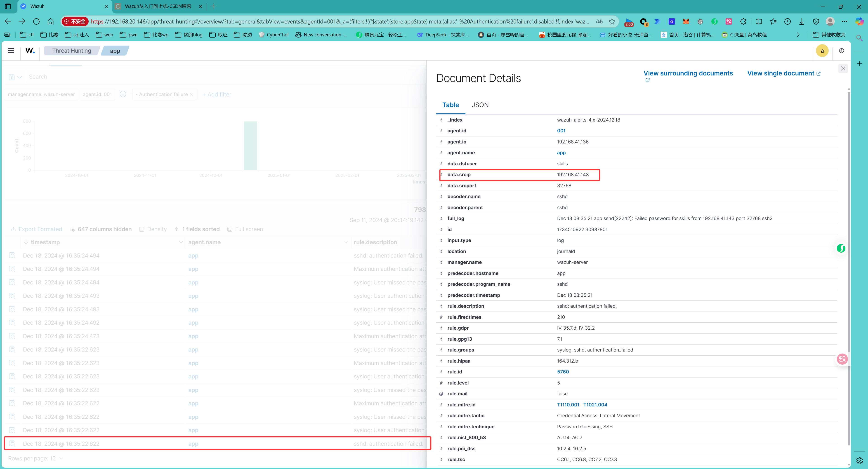Expand the bookmarks bar overflow chevron
868x469 pixels.
[797, 35]
